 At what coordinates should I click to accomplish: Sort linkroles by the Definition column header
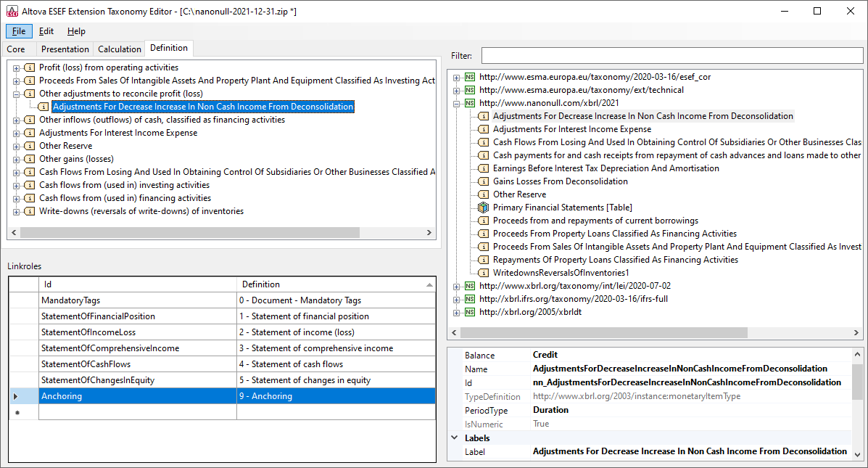[336, 284]
